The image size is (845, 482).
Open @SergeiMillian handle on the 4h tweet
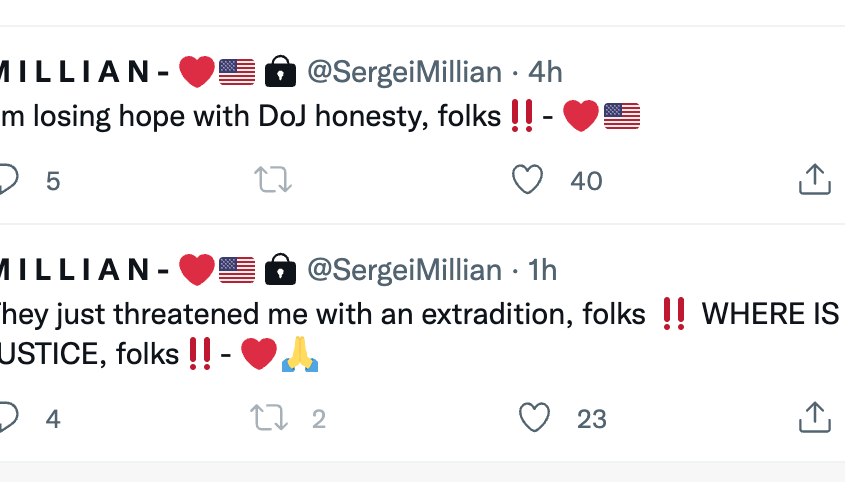pyautogui.click(x=404, y=72)
